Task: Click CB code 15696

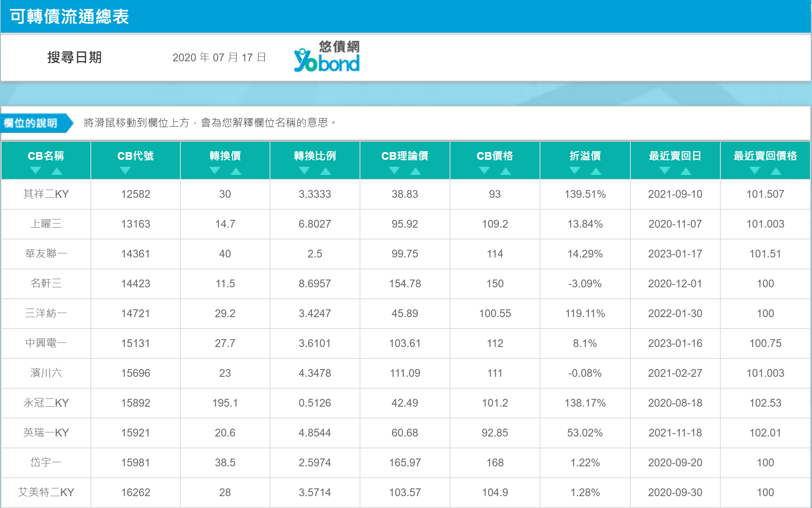Action: 135,373
